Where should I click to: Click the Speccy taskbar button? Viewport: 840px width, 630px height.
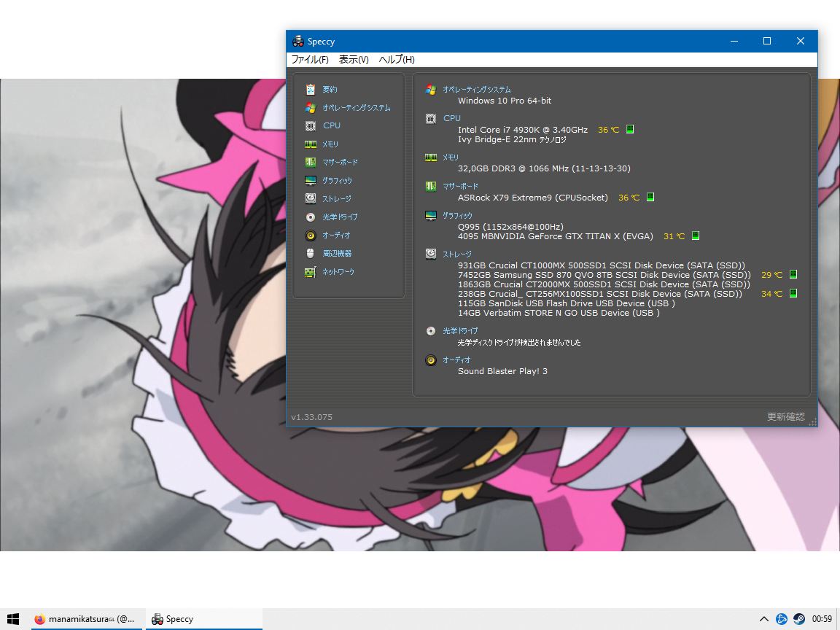[204, 619]
